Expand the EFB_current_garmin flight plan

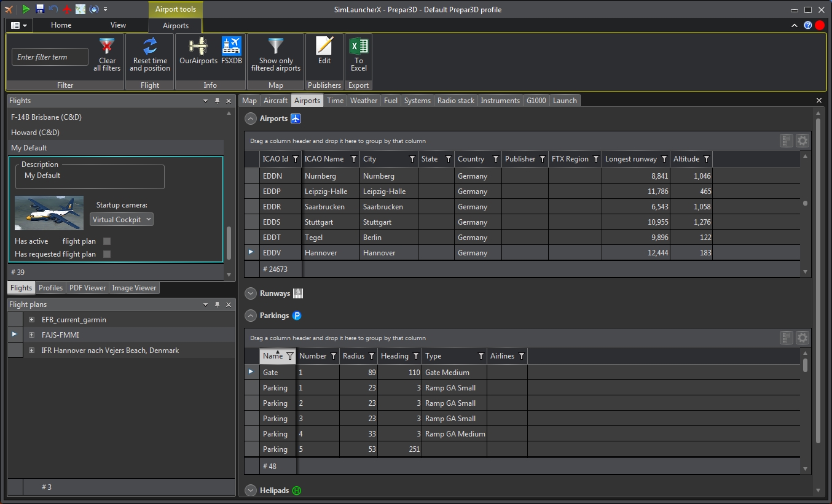31,320
